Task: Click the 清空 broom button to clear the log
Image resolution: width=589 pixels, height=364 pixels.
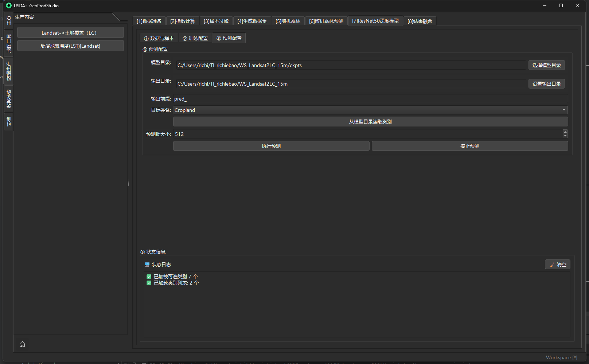Action: (557, 265)
